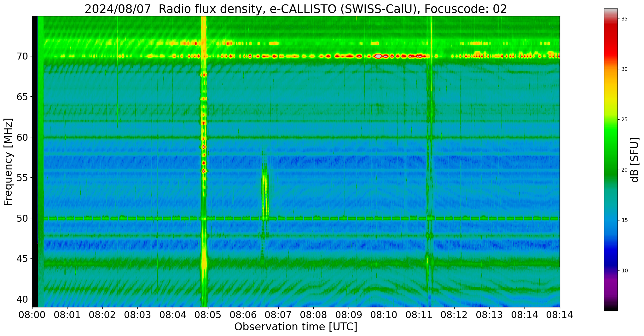Click the 08:05 time tick label

point(208,315)
